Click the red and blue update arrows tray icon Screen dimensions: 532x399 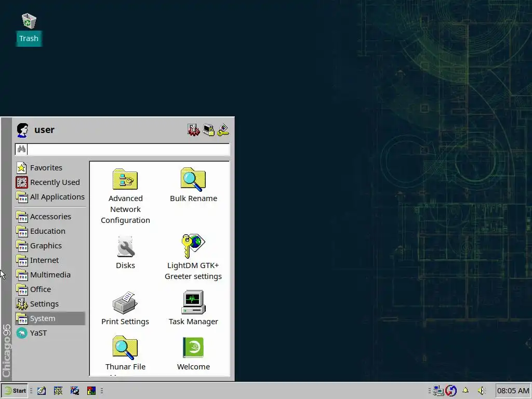(x=451, y=391)
